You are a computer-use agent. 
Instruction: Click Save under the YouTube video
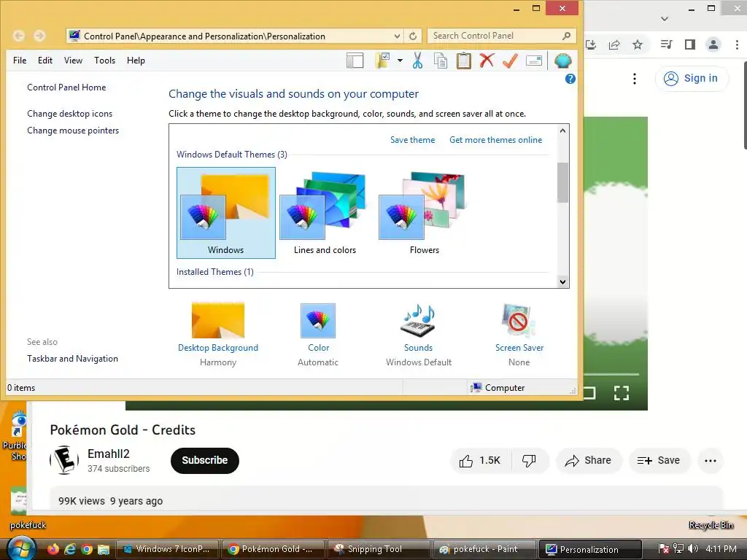(659, 461)
